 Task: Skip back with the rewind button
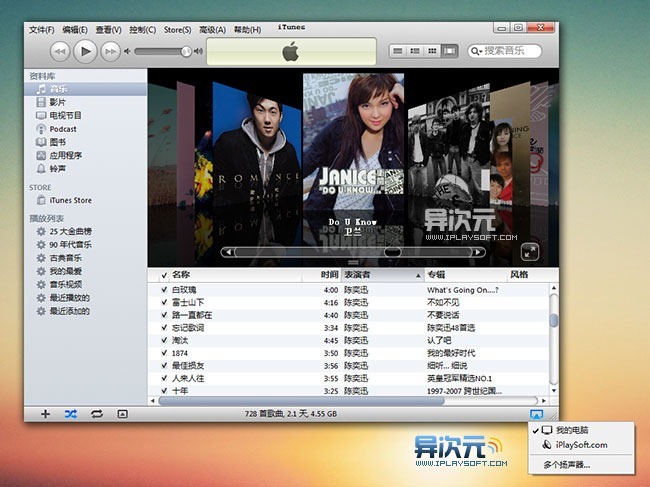click(x=60, y=52)
